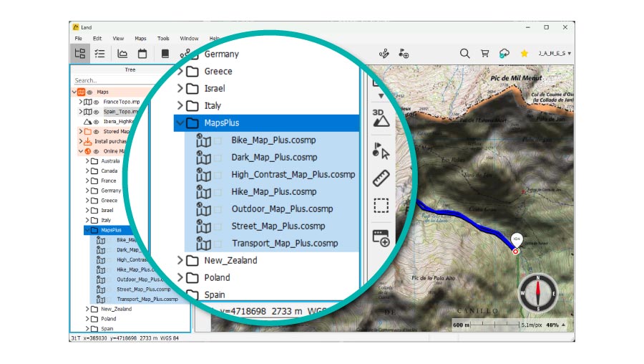This screenshot has width=644, height=364.
Task: Expand the Stored Maps node
Action: pos(81,132)
